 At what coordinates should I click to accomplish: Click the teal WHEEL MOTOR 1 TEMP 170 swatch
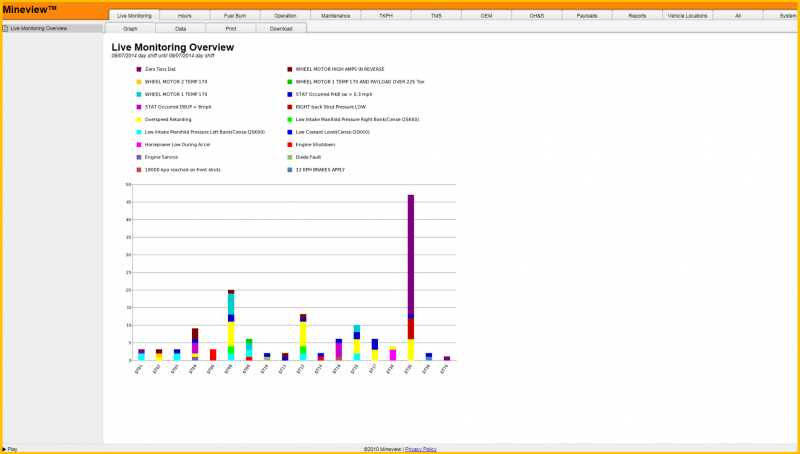139,94
